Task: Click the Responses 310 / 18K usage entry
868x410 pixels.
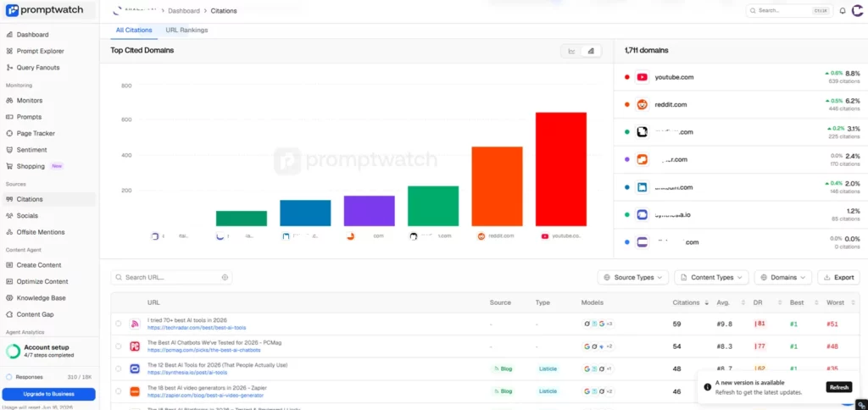Action: (48, 377)
